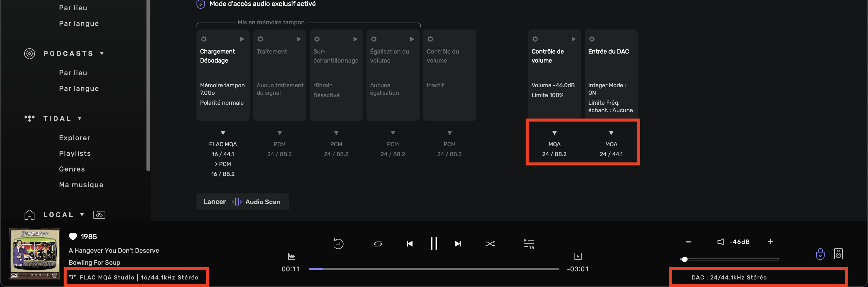The height and width of the screenshot is (287, 868).
Task: Click the shuffle playback icon
Action: pos(490,244)
